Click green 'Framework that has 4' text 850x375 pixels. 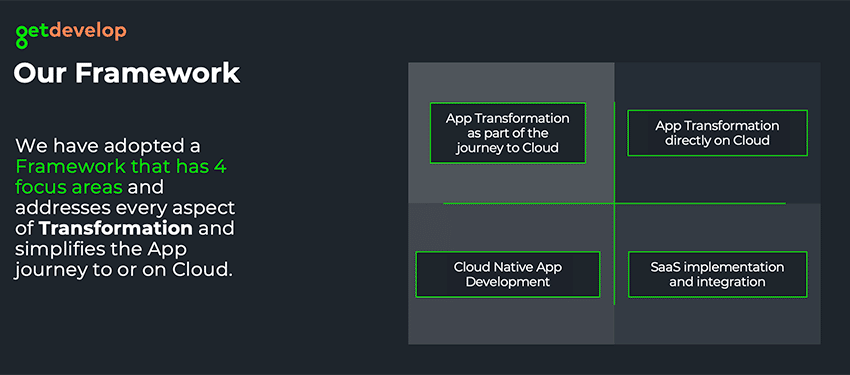[121, 166]
